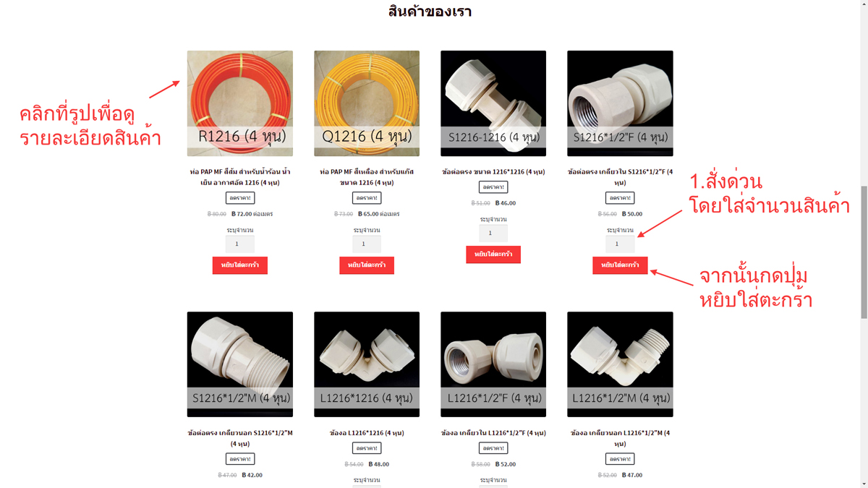
Task: Add the S1216-1216 connector to cart
Action: (493, 254)
